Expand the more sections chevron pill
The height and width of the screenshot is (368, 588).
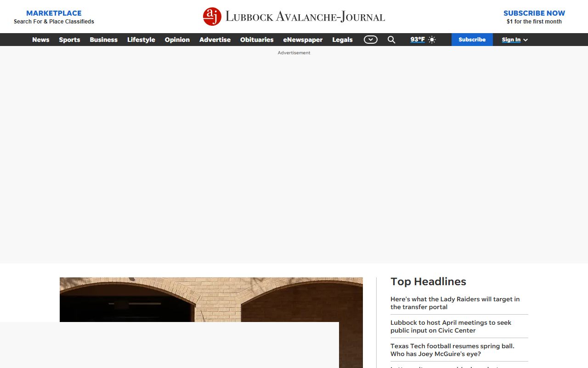(x=371, y=40)
